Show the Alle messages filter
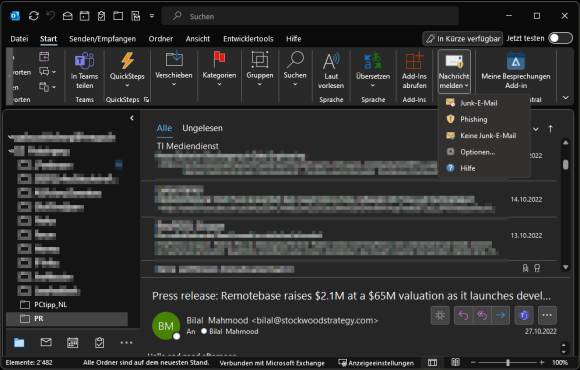The height and width of the screenshot is (370, 580). click(x=164, y=128)
